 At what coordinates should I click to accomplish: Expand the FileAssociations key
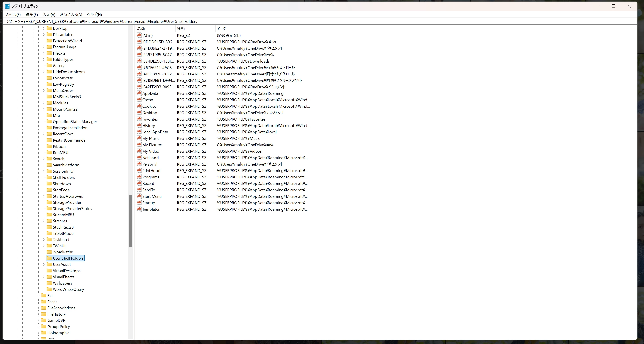click(38, 308)
